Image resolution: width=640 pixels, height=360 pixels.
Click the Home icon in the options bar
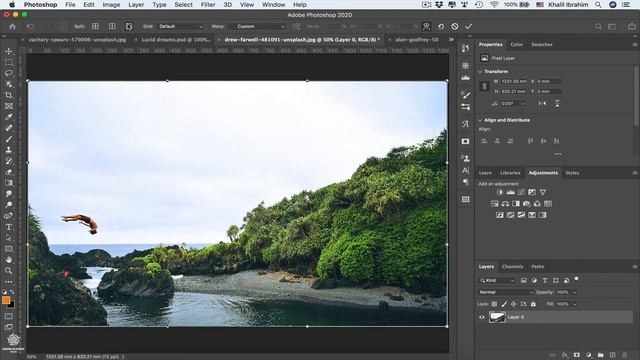point(12,27)
